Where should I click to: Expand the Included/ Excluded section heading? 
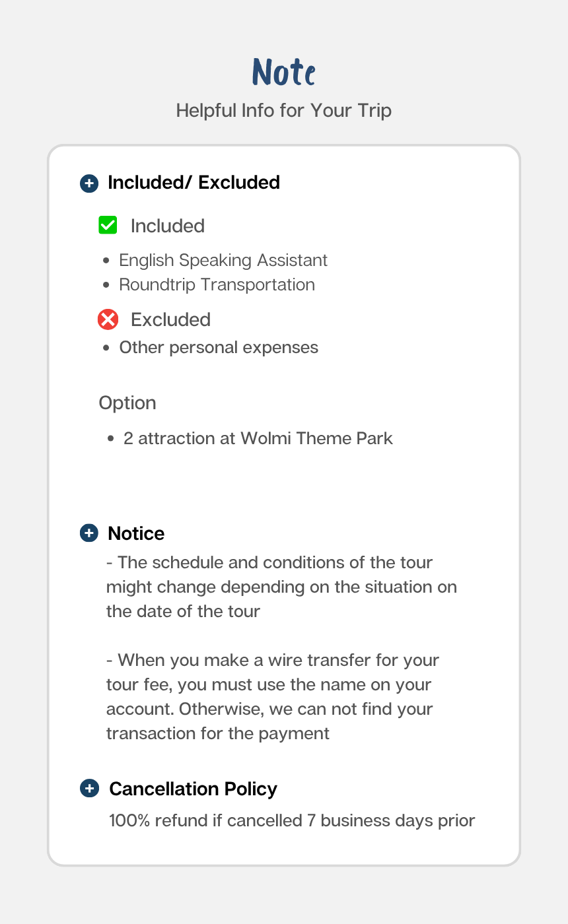[x=194, y=183]
